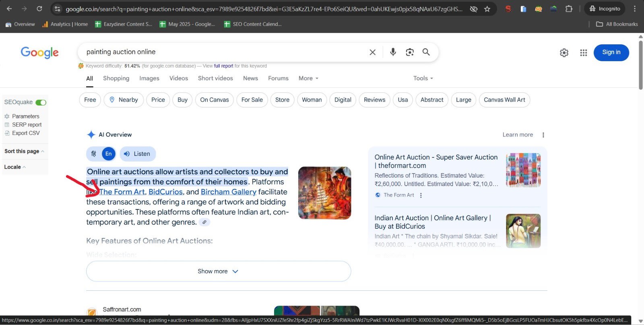Copy AI Overview link chip icon
The height and width of the screenshot is (325, 644).
pyautogui.click(x=204, y=222)
